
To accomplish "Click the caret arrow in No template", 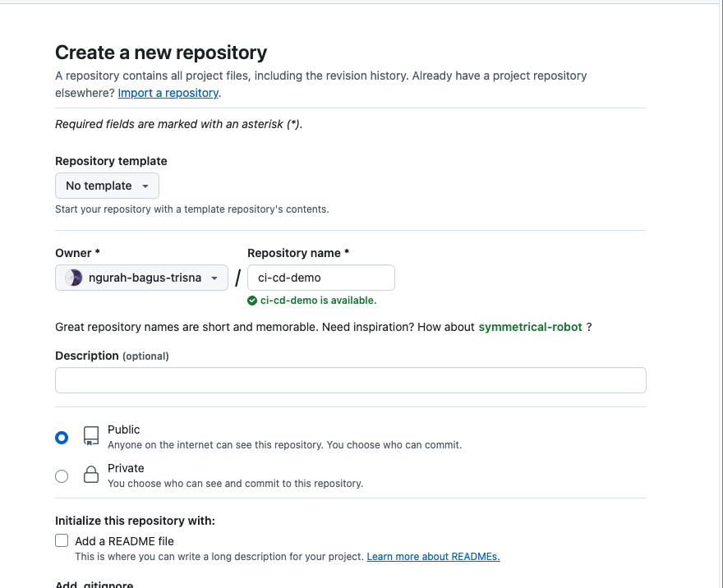I will [x=145, y=186].
